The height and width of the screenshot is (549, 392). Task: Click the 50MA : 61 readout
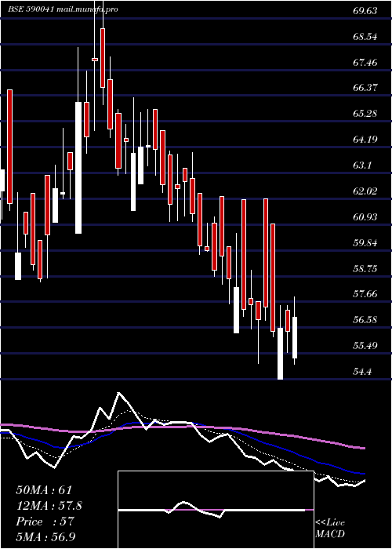pyautogui.click(x=44, y=490)
